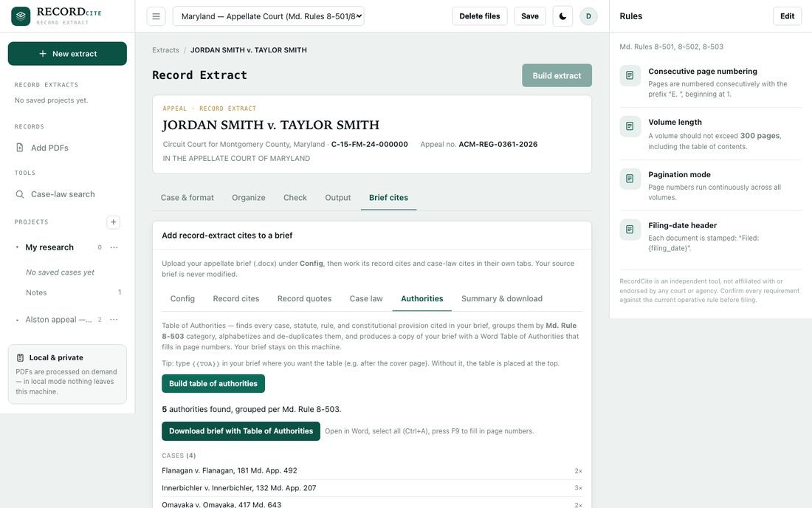
Task: Add a new project with plus icon
Action: click(x=113, y=222)
